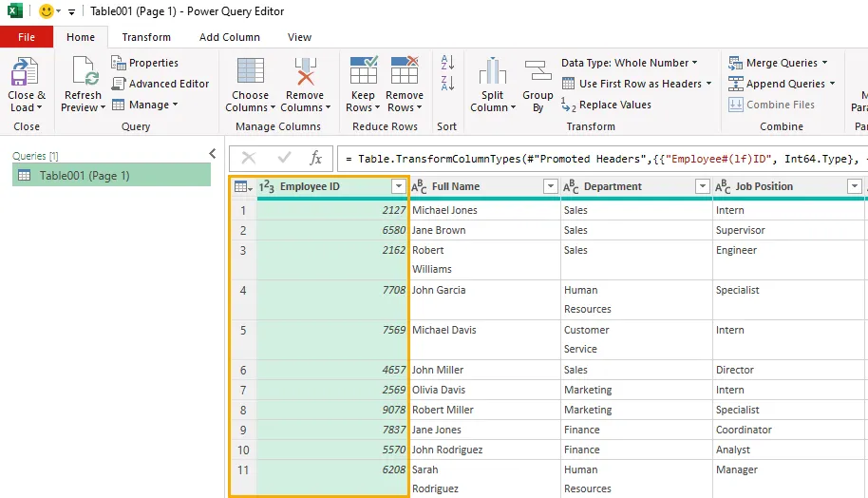Click the Choose Columns icon
Image resolution: width=868 pixels, height=498 pixels.
pyautogui.click(x=250, y=71)
